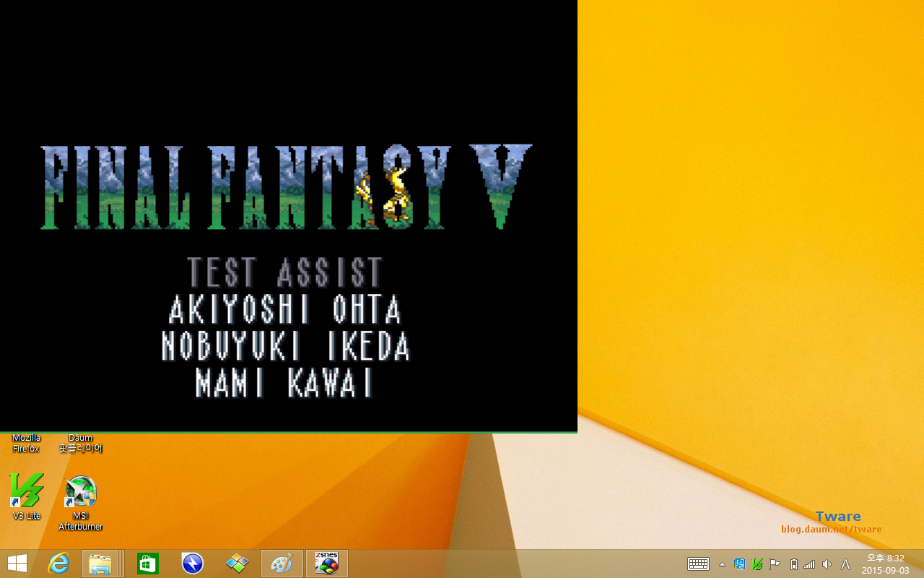Click the FINAL FANTASY V title logo
924x578 pixels.
click(x=287, y=187)
